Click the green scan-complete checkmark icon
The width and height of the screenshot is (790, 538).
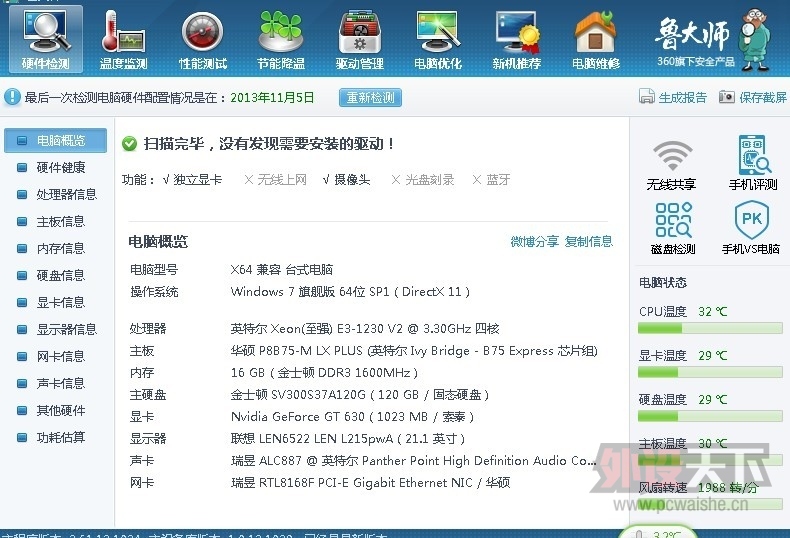(129, 144)
